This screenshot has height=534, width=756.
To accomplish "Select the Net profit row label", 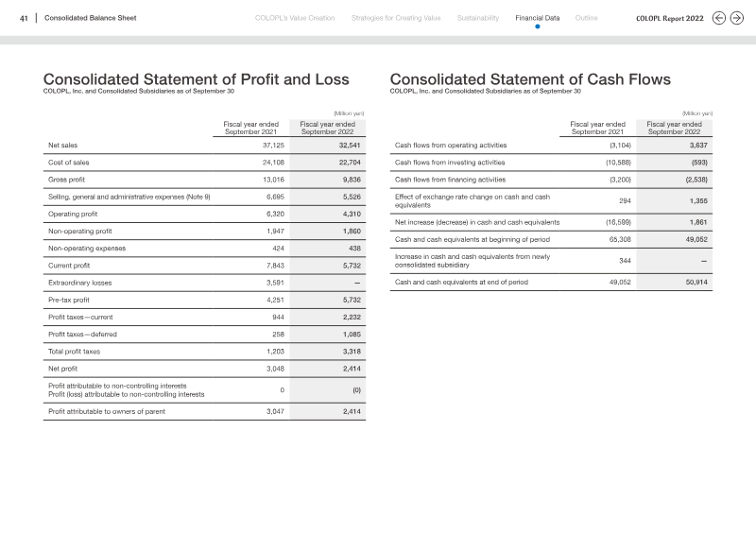I will coord(62,369).
